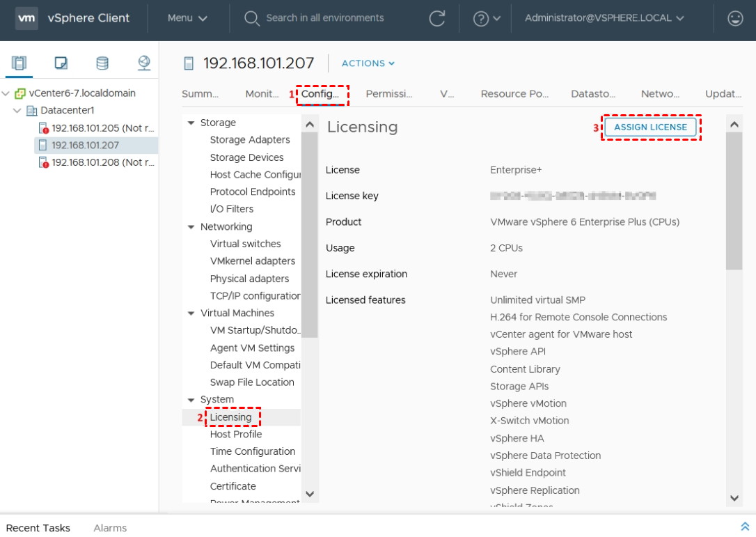Open the Hosts and Clusters inventory view
The width and height of the screenshot is (756, 537).
click(x=19, y=63)
